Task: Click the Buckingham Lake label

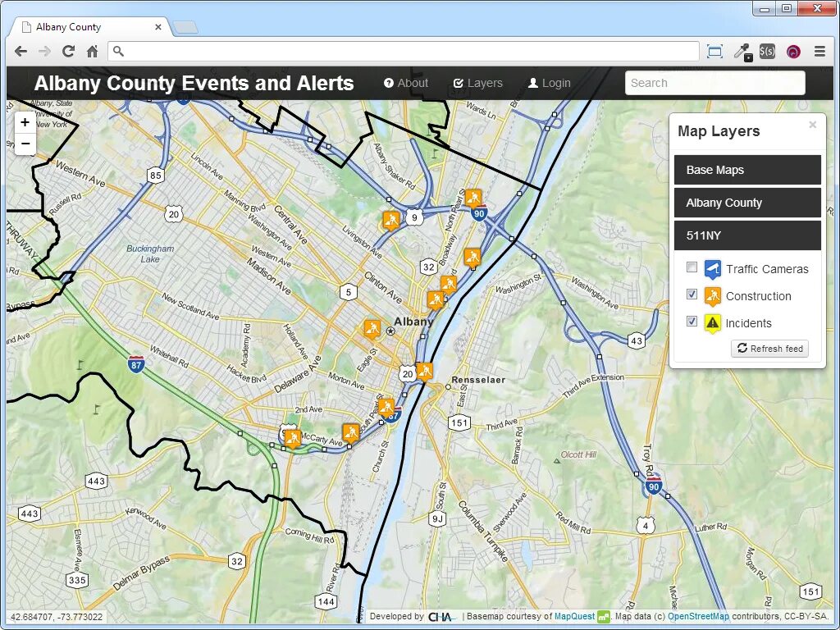Action: (x=150, y=254)
